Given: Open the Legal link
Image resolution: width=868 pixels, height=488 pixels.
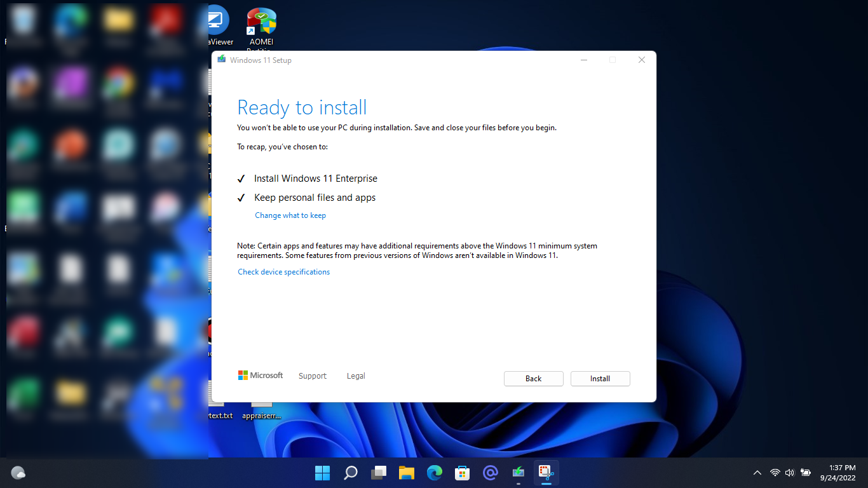Looking at the screenshot, I should (x=356, y=376).
